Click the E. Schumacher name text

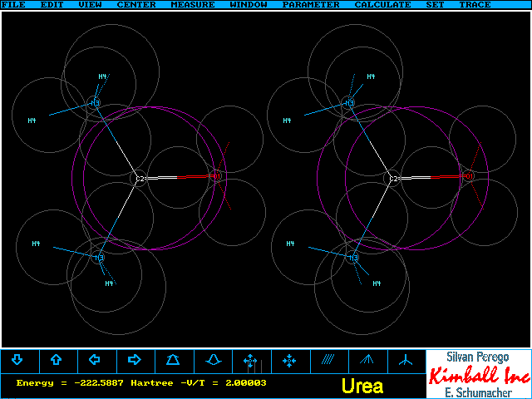(x=479, y=392)
